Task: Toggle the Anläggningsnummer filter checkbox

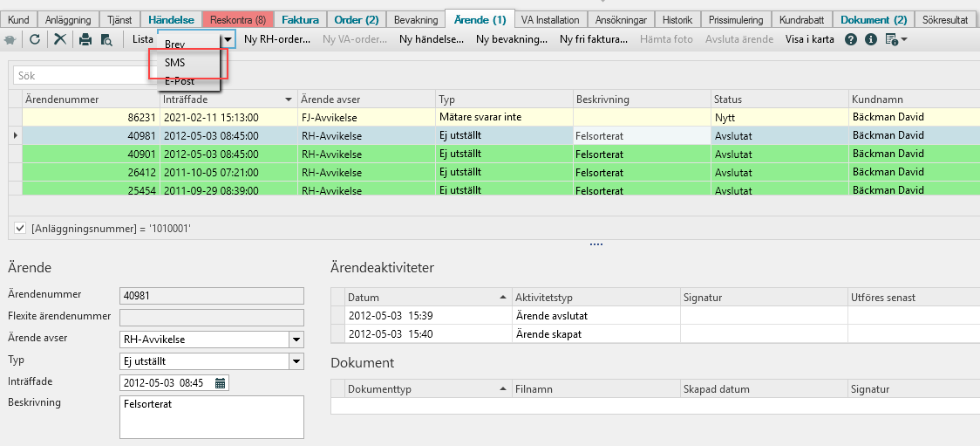Action: [x=20, y=229]
